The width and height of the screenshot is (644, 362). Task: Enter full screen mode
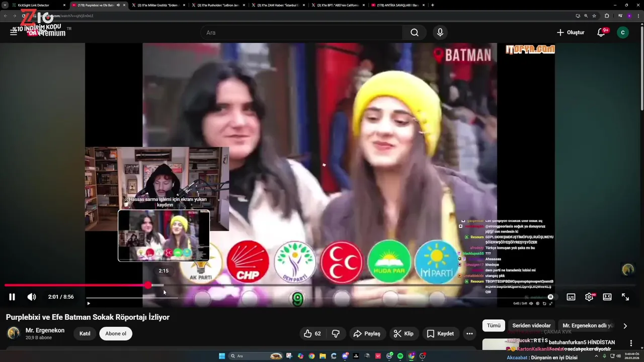[x=625, y=297]
